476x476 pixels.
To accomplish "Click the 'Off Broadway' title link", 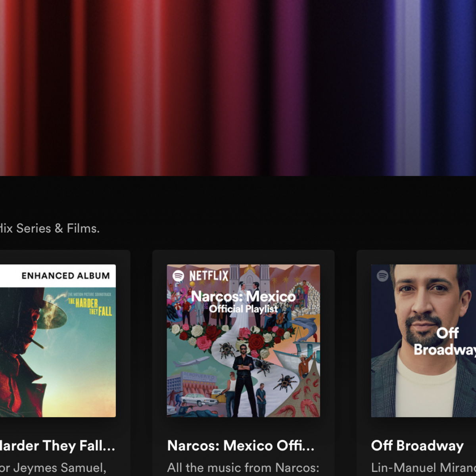I will click(x=417, y=446).
